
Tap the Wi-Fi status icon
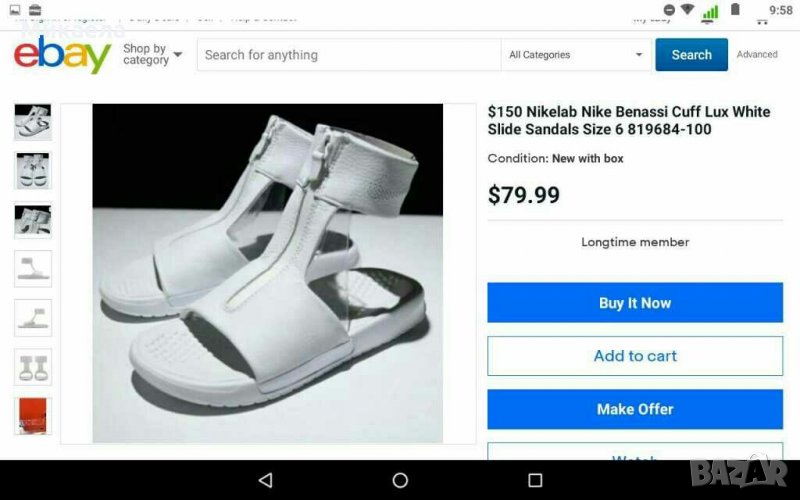687,10
